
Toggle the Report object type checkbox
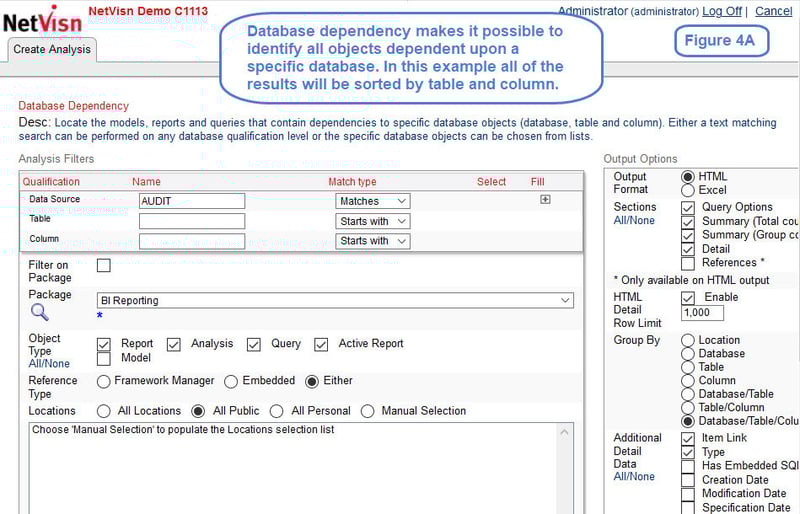(x=104, y=345)
